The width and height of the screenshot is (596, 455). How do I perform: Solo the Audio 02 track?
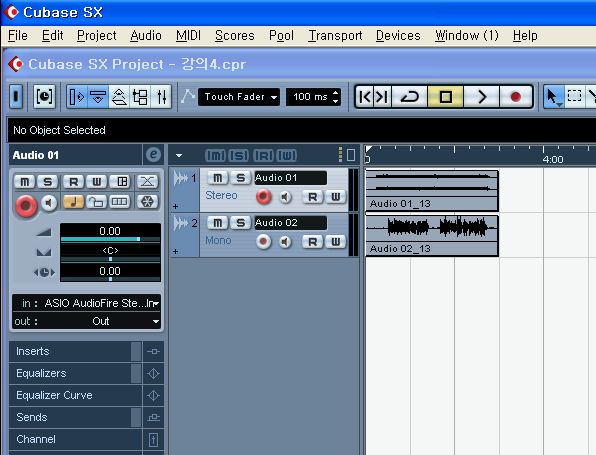pyautogui.click(x=240, y=222)
